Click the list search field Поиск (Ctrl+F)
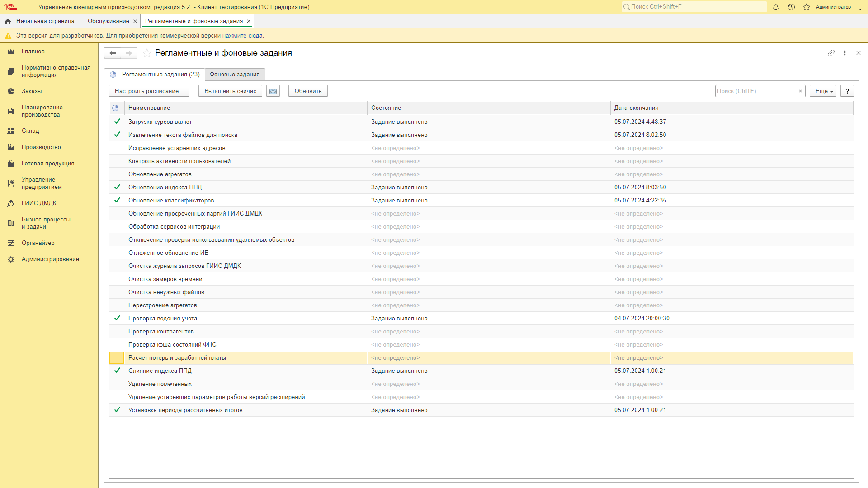Image resolution: width=868 pixels, height=488 pixels. click(x=755, y=91)
